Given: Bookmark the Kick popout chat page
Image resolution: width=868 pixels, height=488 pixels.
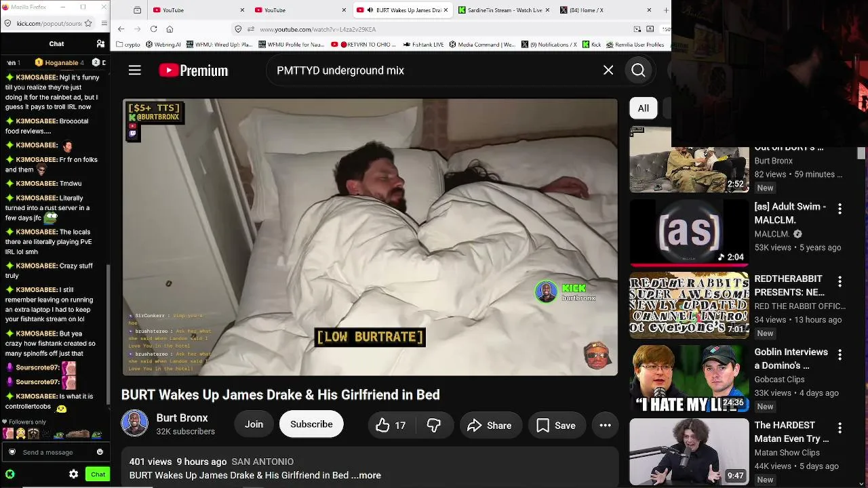Looking at the screenshot, I should click(x=88, y=23).
